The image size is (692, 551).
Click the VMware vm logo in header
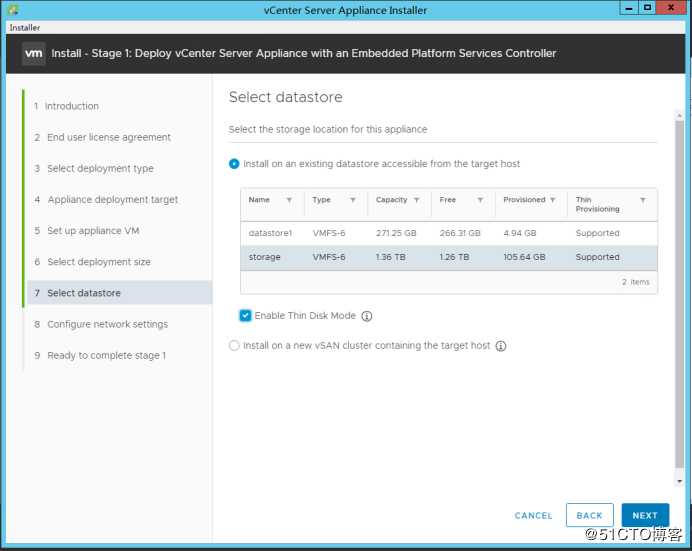[x=34, y=54]
